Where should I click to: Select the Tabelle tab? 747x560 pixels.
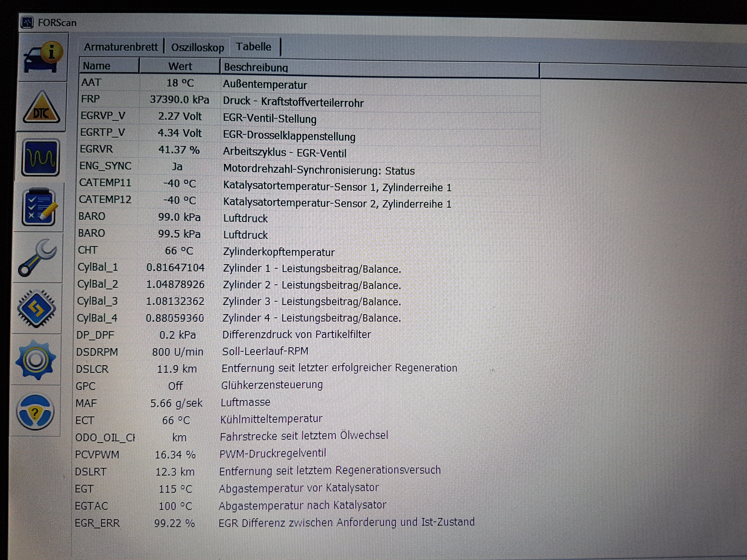254,47
